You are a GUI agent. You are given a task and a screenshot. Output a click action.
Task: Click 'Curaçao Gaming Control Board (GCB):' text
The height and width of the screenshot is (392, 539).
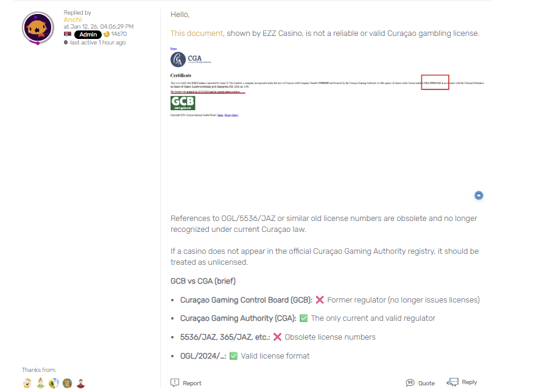click(x=246, y=300)
